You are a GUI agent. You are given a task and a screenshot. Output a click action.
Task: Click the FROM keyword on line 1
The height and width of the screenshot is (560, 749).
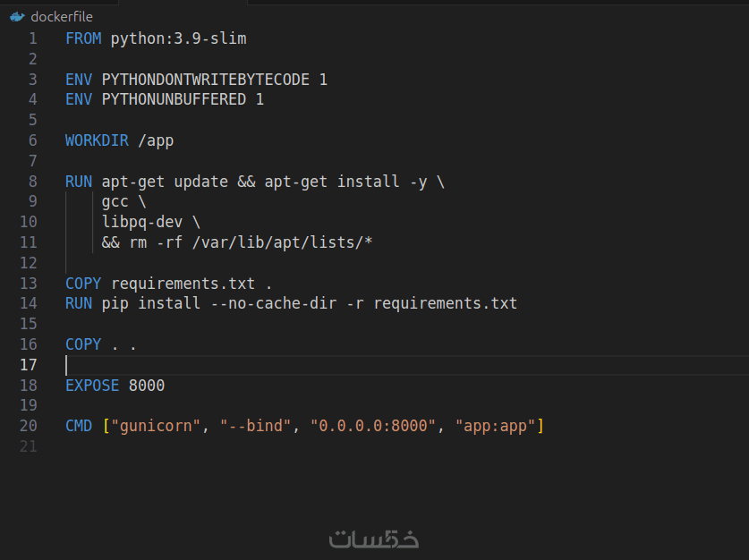83,38
